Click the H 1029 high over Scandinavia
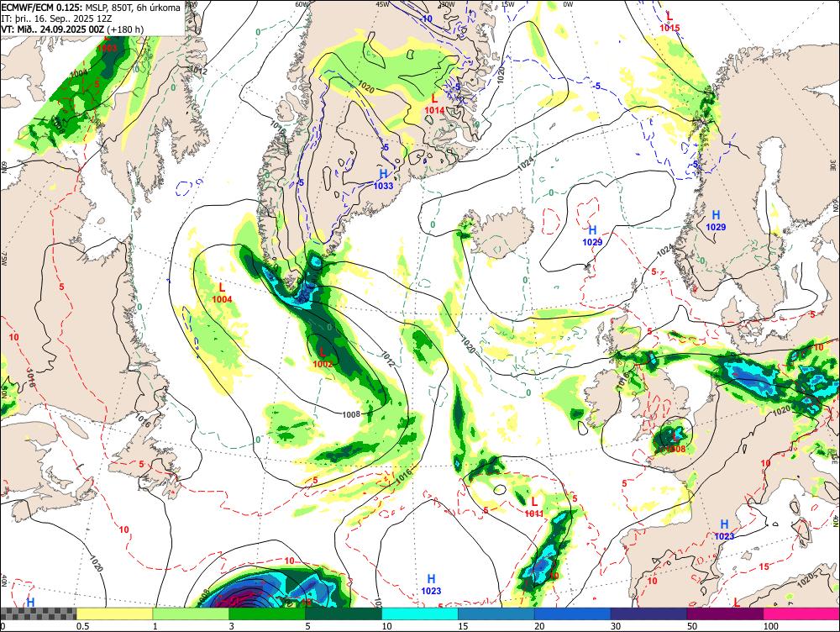Viewport: 840px width, 632px height. click(716, 221)
